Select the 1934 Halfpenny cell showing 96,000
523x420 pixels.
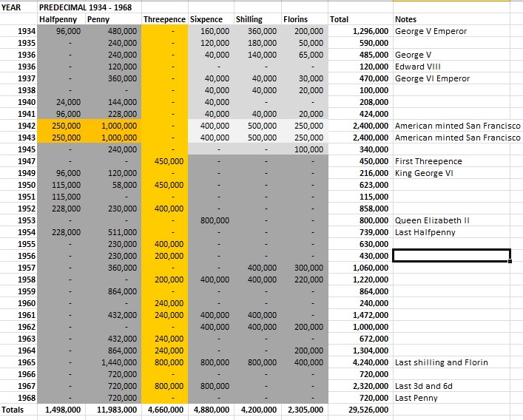[61, 31]
